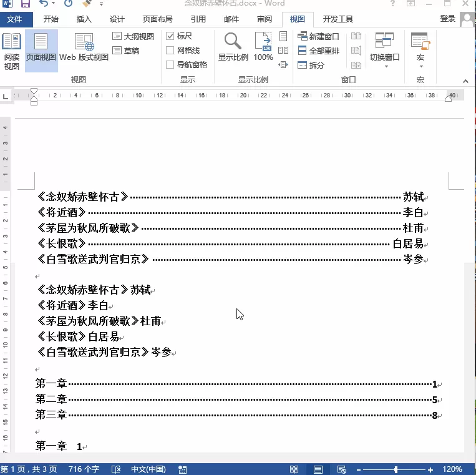Open the Developer (开发工具) tab
The width and height of the screenshot is (476, 475).
pos(338,19)
